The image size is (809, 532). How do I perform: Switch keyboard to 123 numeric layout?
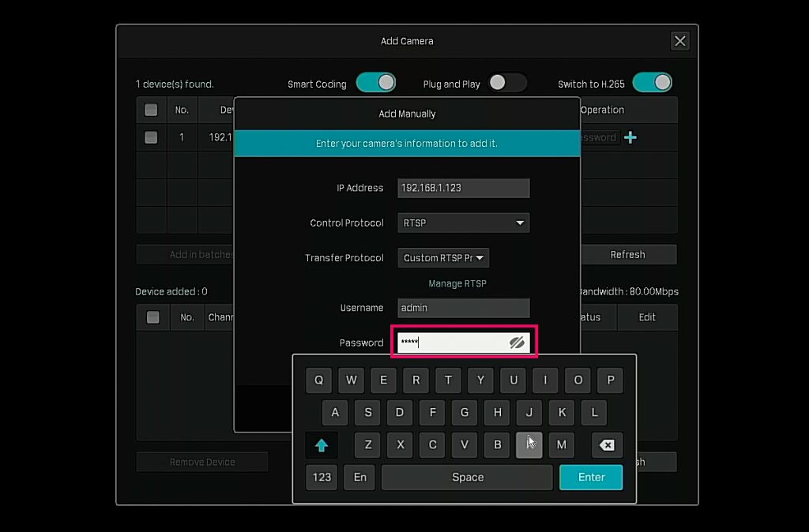(322, 477)
